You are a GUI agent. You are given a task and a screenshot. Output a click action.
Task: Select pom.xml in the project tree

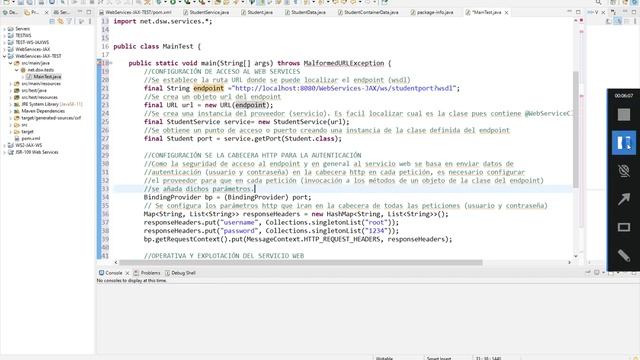coord(27,138)
